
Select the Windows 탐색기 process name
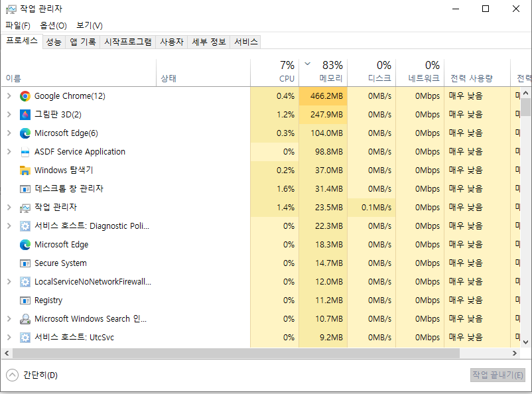click(x=64, y=170)
